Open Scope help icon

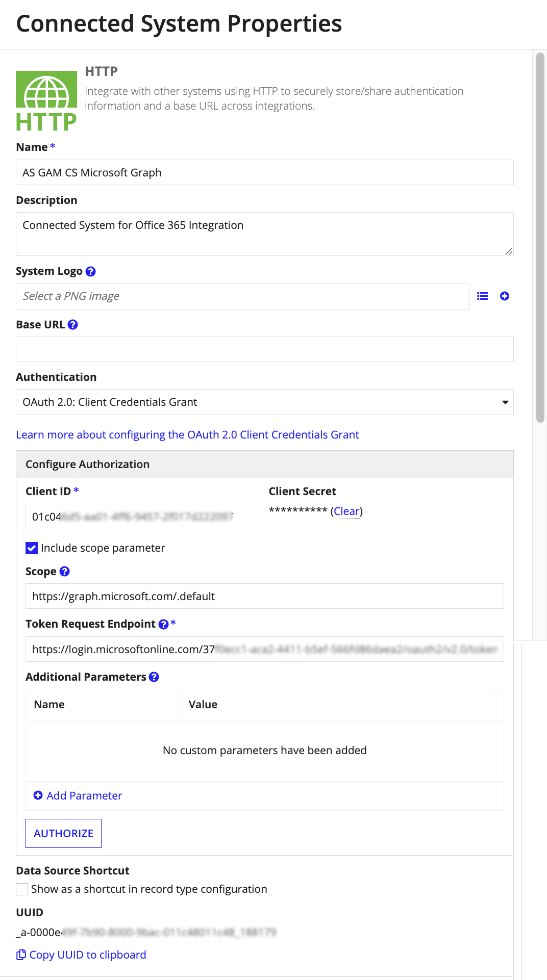click(65, 572)
